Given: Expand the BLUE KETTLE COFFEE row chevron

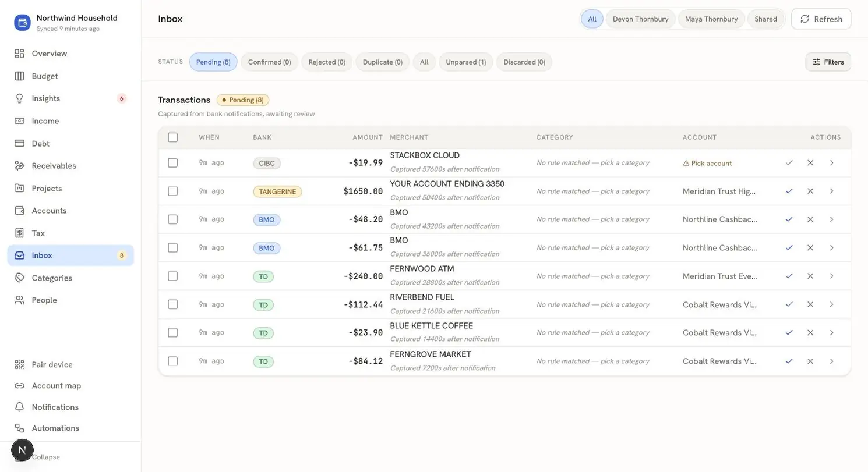Looking at the screenshot, I should click(831, 332).
